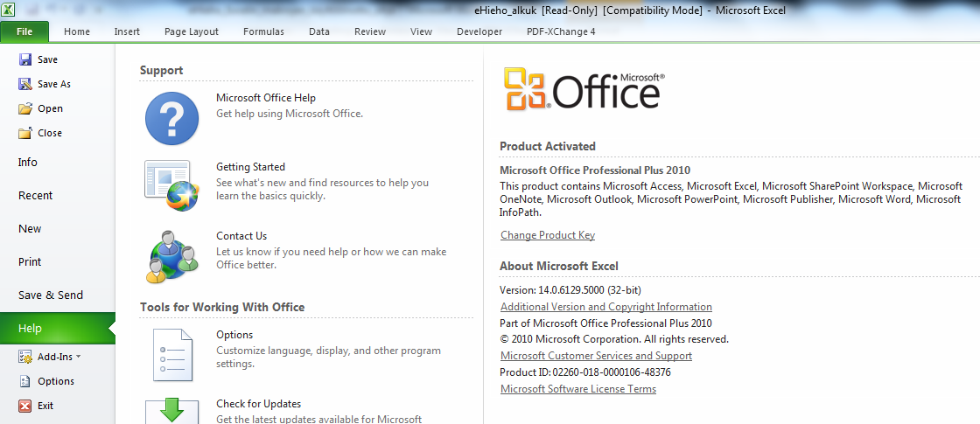The height and width of the screenshot is (424, 980).
Task: Click the Getting Started title text
Action: click(x=250, y=167)
